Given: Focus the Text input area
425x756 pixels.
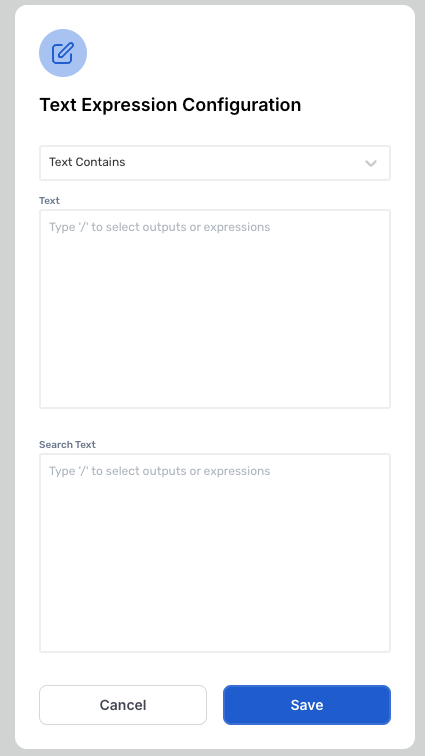Looking at the screenshot, I should tap(215, 309).
